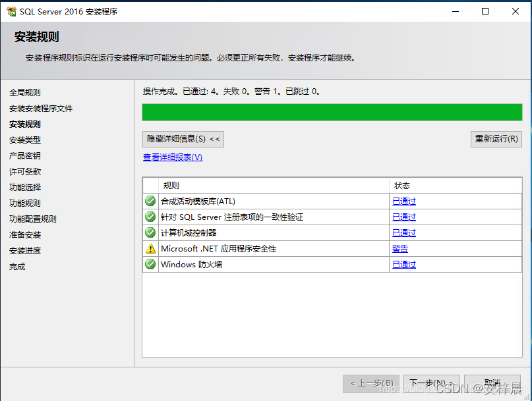Screen dimensions: 532x401
Task: Select 产品密钥 in the left step list
Action: (x=25, y=155)
